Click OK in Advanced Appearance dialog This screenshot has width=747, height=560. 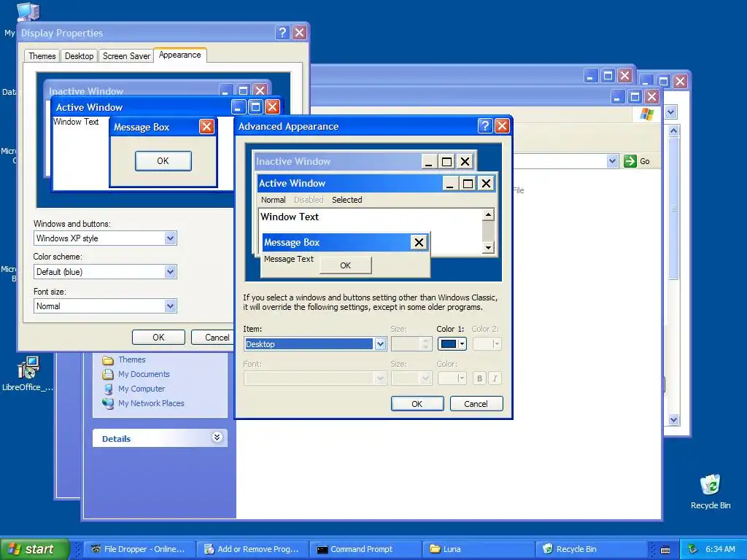tap(417, 404)
